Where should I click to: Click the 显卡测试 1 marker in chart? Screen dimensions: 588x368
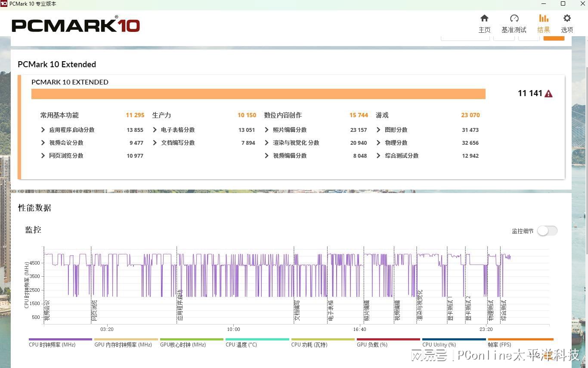click(451, 309)
